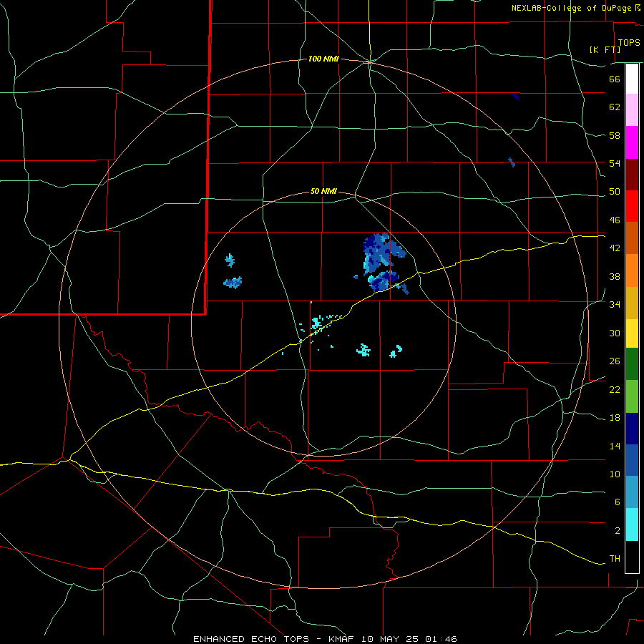Screen dimensions: 644x644
Task: Click the '62' legend value
Action: point(615,107)
